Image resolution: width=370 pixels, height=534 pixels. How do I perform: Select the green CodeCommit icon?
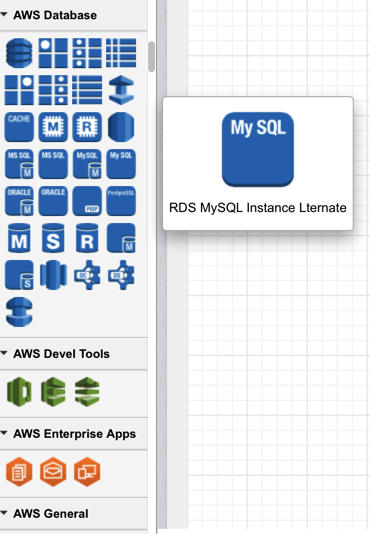point(19,392)
